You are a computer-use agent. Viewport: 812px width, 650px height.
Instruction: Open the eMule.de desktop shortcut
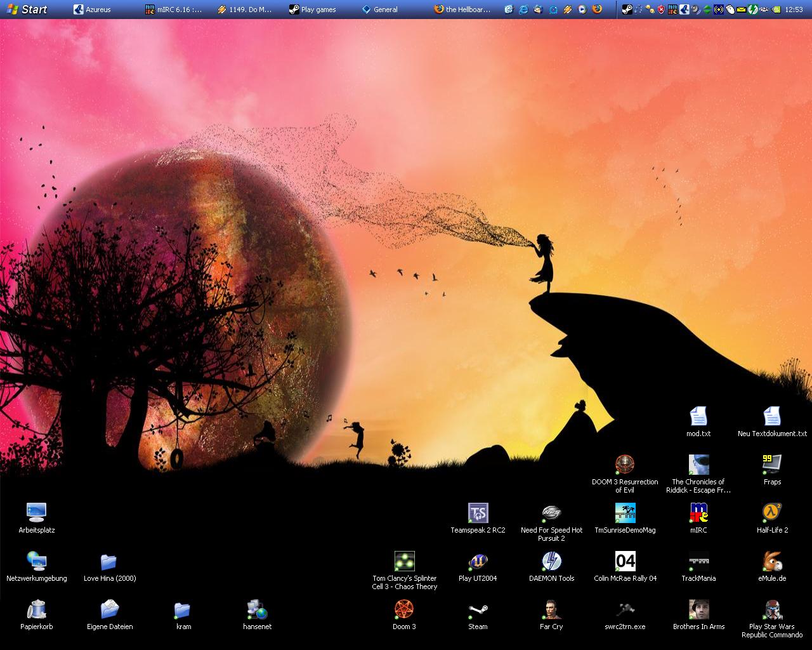point(772,562)
